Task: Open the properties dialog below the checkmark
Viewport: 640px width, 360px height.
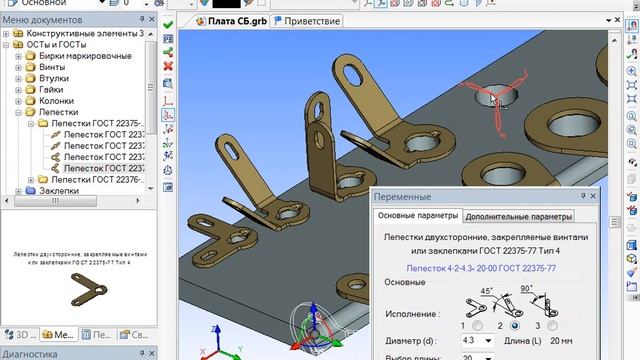Action: pos(168,39)
